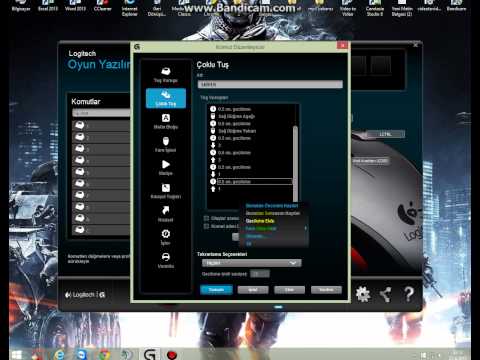Viewport: 480px width, 360px height.
Task: Open Logitech G app from the taskbar
Action: coord(150,354)
